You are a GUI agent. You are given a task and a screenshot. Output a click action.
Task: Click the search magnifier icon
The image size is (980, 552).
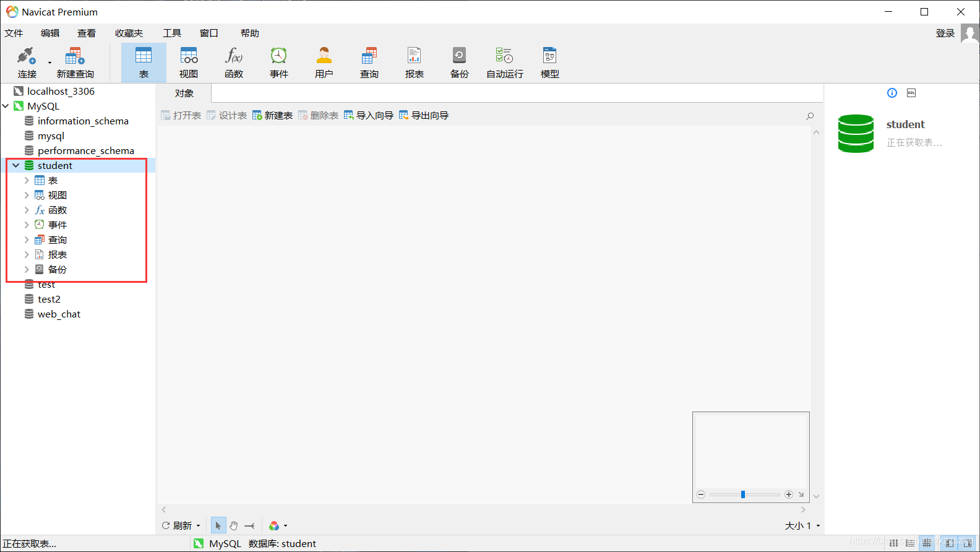click(810, 116)
